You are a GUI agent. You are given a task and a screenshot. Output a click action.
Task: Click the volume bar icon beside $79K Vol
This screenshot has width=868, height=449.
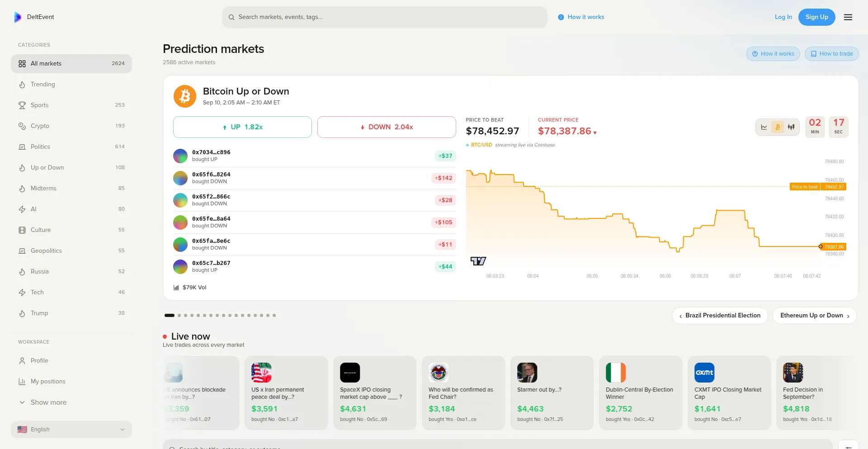coord(176,288)
